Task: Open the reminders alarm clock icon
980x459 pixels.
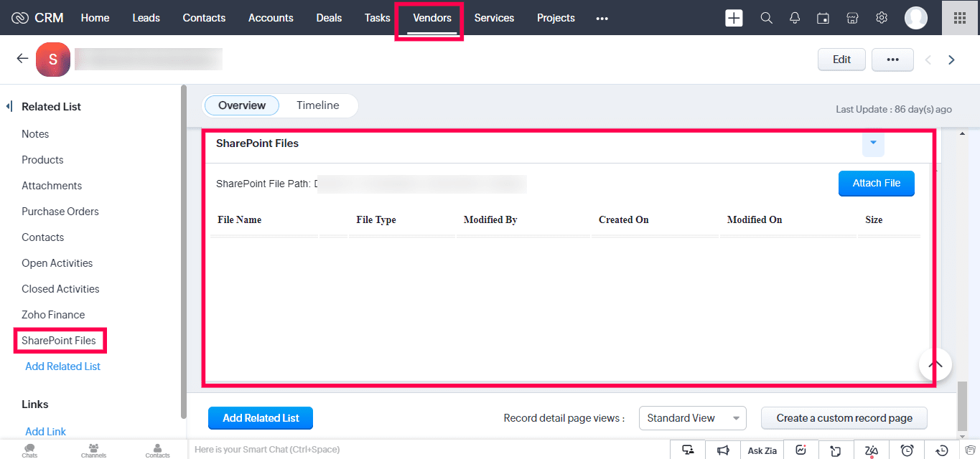Action: tap(907, 450)
